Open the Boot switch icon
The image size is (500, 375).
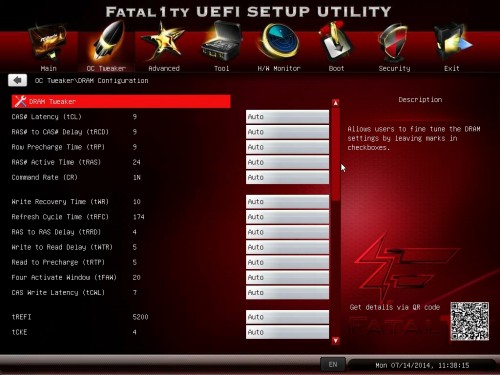coord(336,42)
